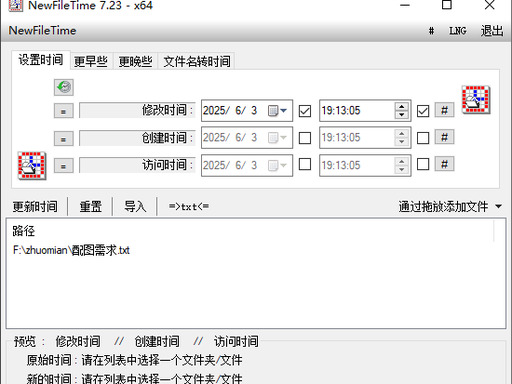
Task: Open the 创建时间 date calendar dropdown
Action: coord(278,138)
